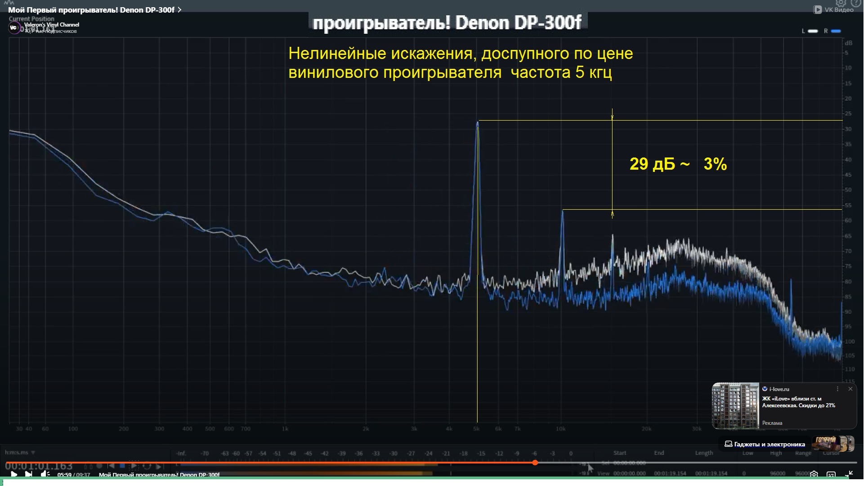Click the chevron next to video title

point(179,9)
